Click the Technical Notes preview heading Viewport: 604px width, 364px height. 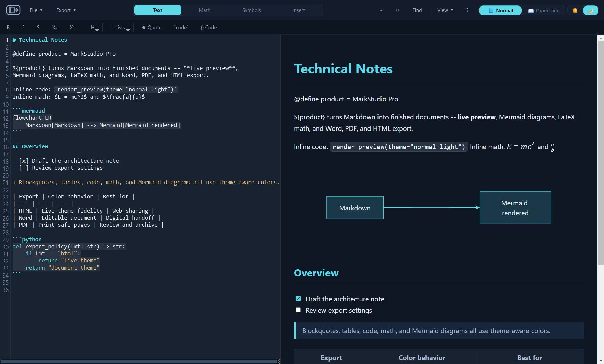pos(343,69)
